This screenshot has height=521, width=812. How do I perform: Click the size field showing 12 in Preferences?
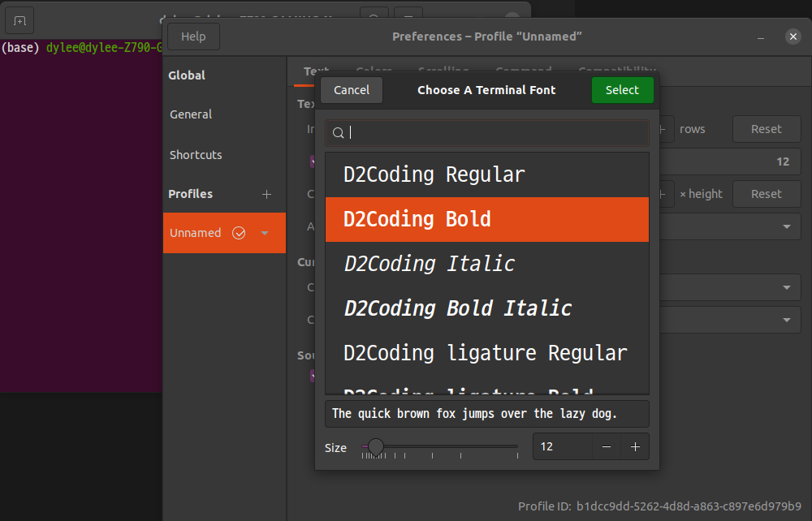pos(730,162)
